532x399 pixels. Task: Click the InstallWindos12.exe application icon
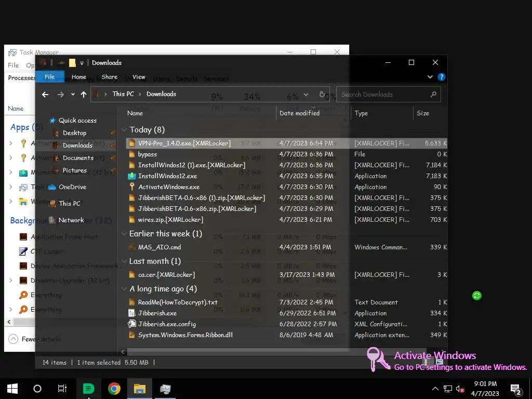(131, 176)
